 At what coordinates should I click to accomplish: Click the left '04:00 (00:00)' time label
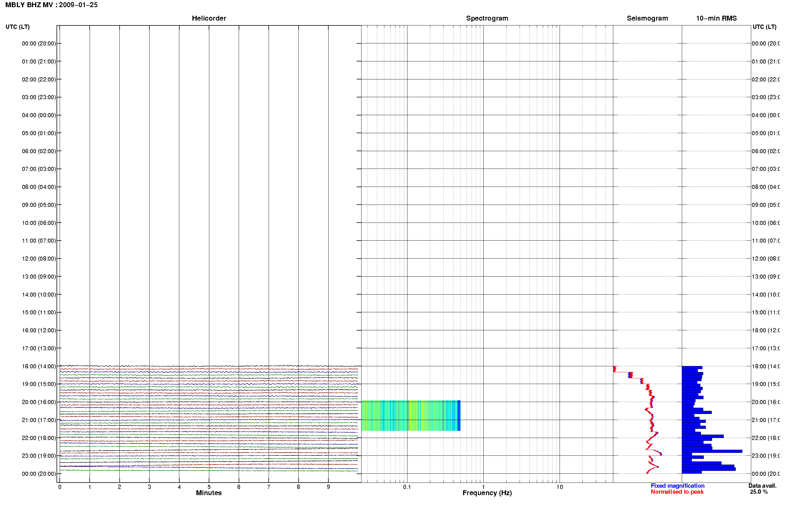click(39, 115)
